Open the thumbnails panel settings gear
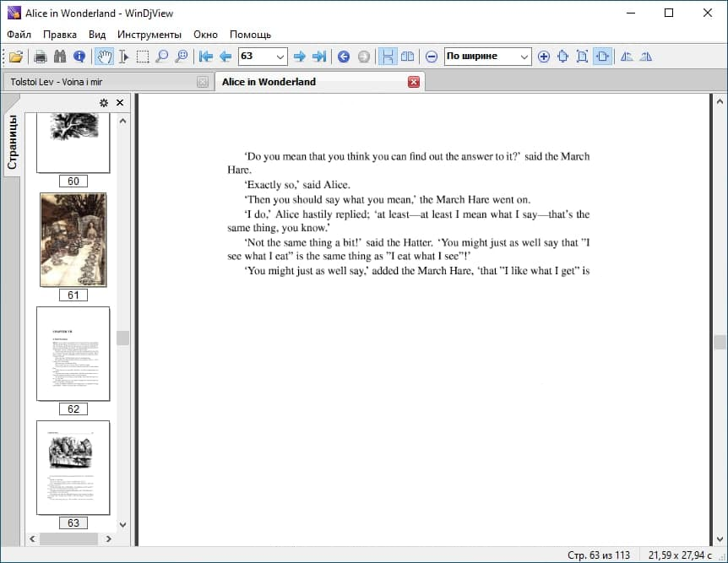Viewport: 728px width, 563px height. [x=104, y=103]
